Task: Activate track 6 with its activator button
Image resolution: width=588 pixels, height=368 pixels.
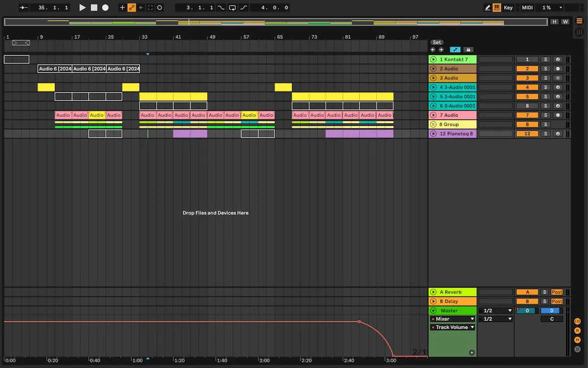Action: (x=527, y=106)
